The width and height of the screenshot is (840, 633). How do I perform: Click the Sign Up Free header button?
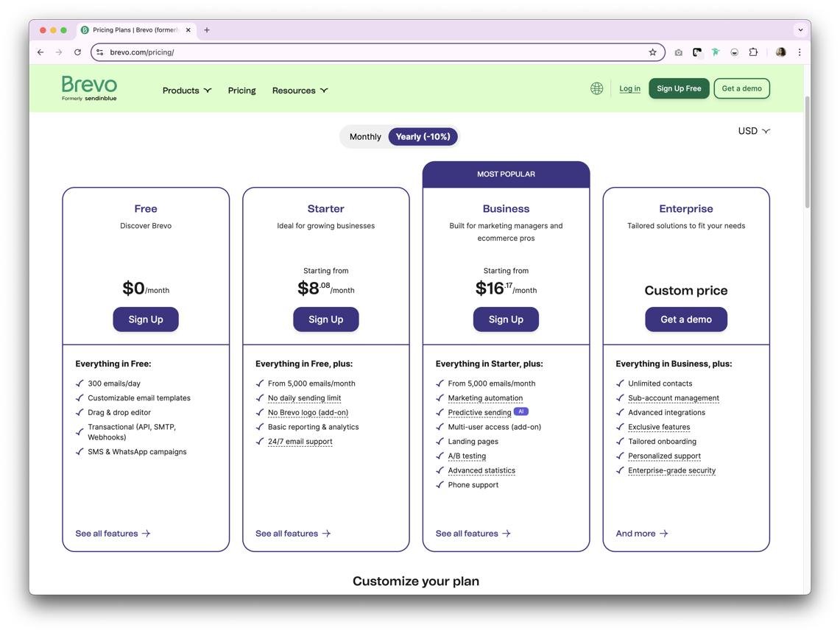(679, 88)
